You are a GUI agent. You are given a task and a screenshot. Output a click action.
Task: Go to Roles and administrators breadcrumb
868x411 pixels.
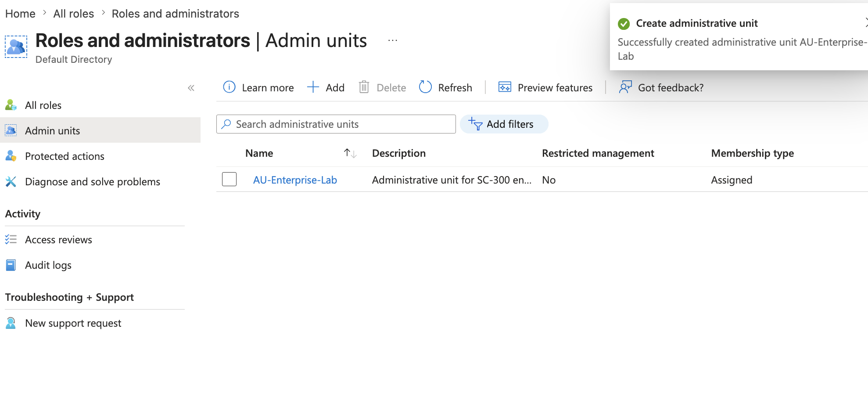tap(176, 14)
